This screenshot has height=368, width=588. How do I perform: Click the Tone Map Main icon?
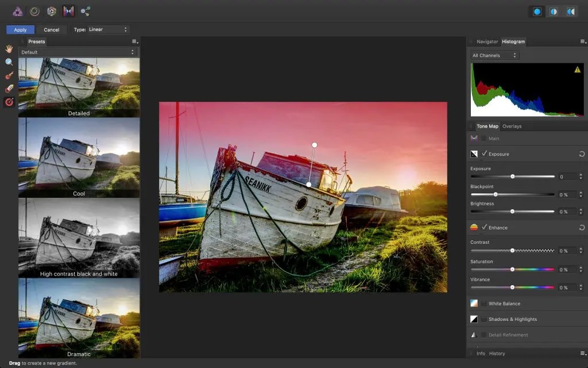click(474, 138)
